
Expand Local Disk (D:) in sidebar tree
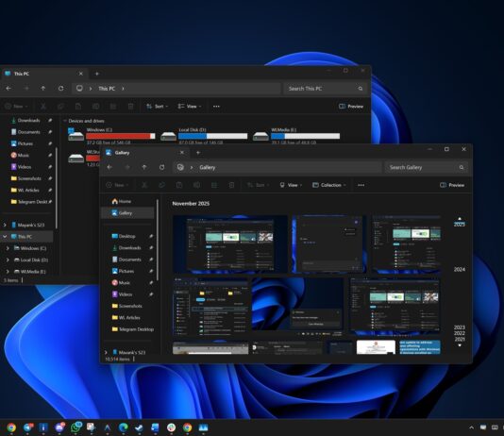coord(8,260)
